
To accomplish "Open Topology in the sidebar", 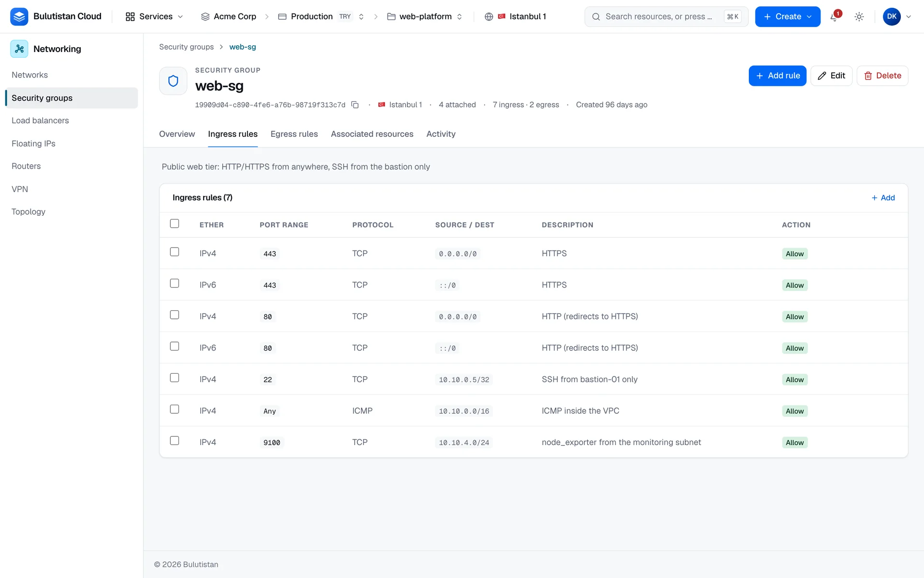I will point(71,211).
